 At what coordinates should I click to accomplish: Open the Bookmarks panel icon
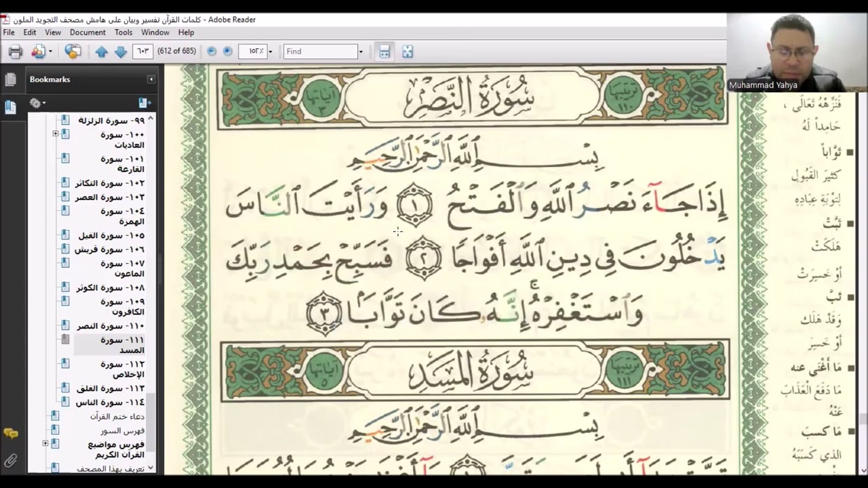[10, 107]
